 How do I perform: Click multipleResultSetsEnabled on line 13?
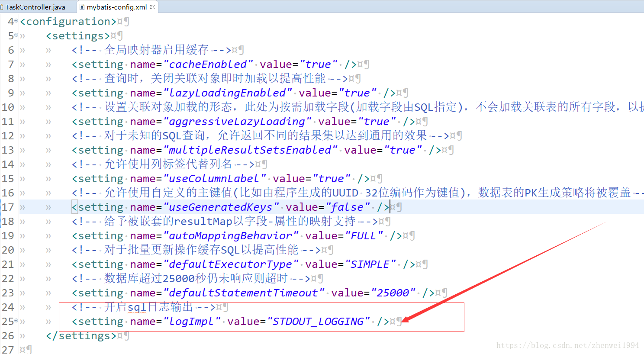click(x=250, y=150)
